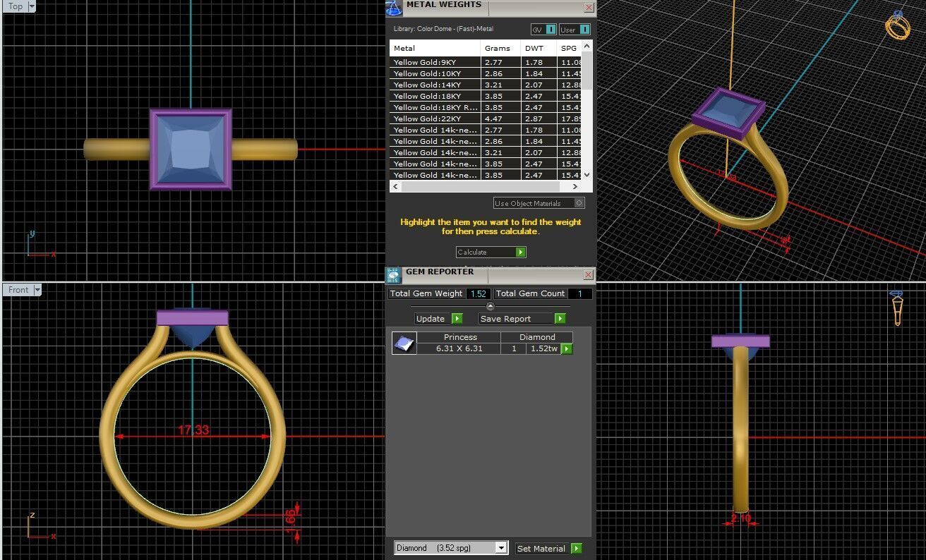Click the Save Report button
The height and width of the screenshot is (560, 926).
(x=522, y=319)
